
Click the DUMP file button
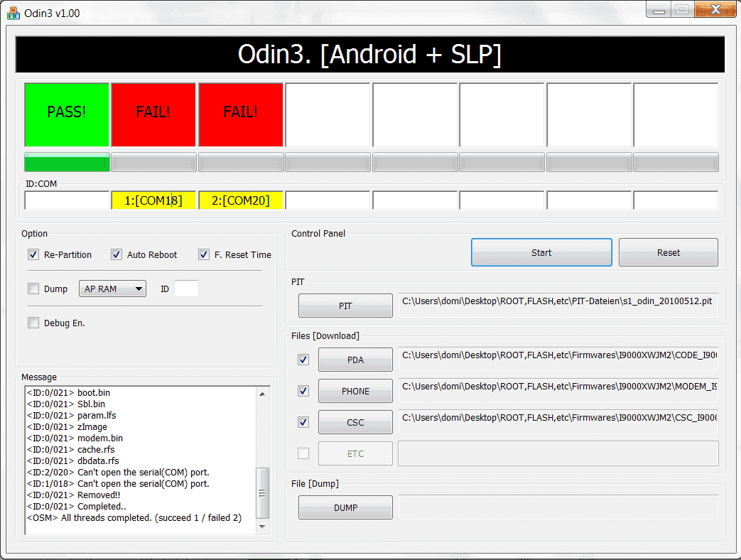345,507
